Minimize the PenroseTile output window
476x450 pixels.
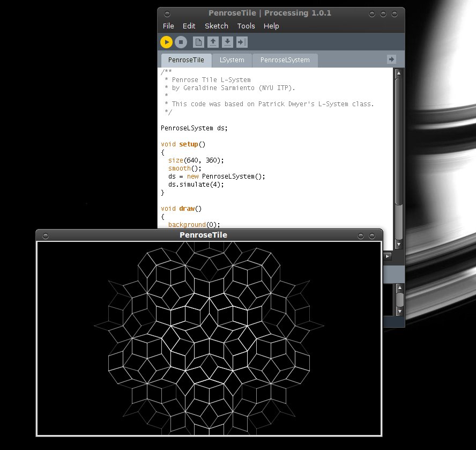point(361,236)
